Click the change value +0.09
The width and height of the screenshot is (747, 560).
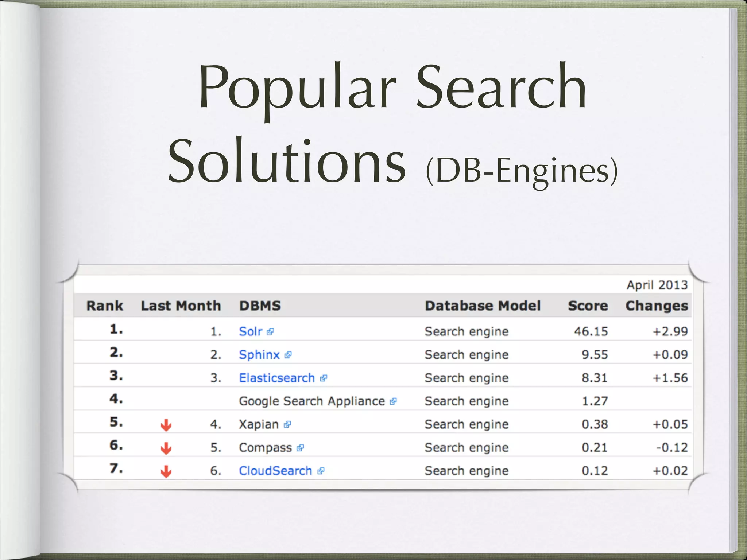(670, 355)
